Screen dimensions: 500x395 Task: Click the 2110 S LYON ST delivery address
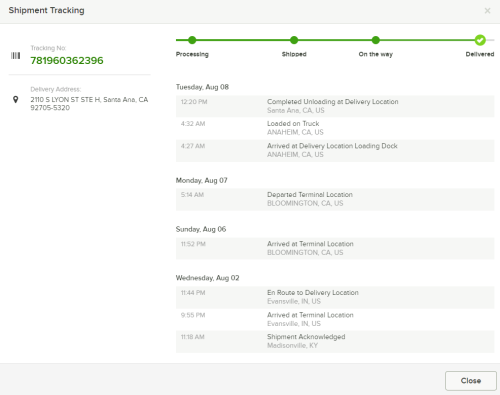point(89,104)
